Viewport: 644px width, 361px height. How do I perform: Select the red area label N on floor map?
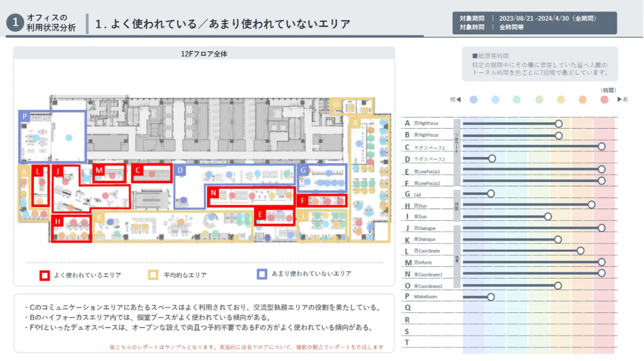point(213,193)
